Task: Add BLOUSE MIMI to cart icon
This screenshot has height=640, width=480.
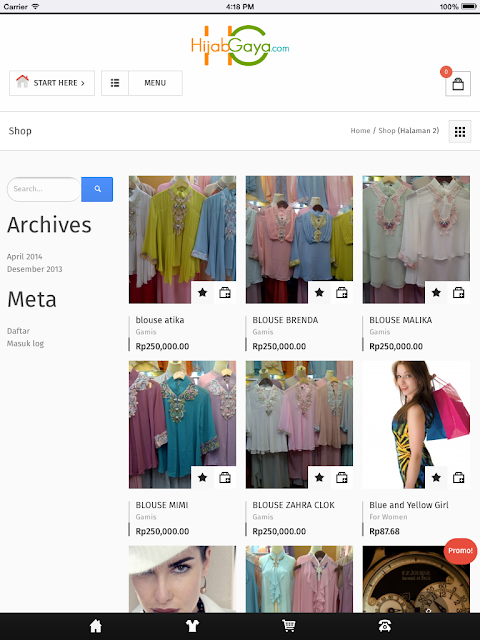Action: (225, 477)
